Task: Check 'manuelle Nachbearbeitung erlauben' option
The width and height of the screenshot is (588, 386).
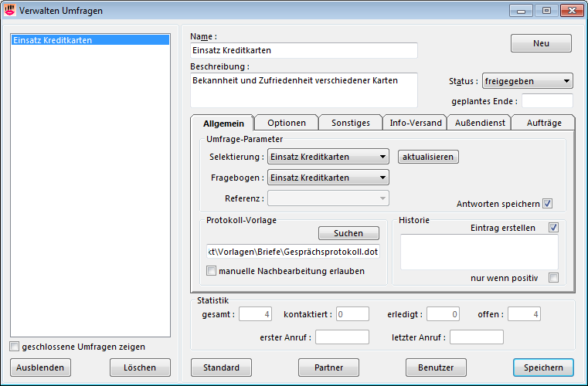Action: point(212,271)
